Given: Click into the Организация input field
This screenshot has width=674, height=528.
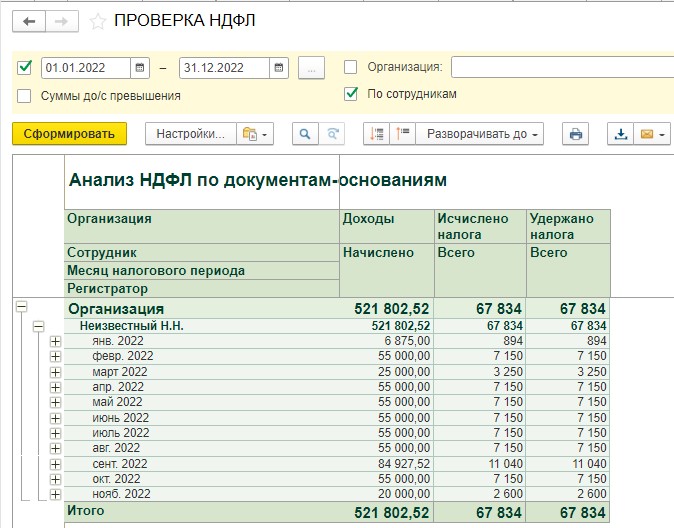Looking at the screenshot, I should tap(562, 68).
